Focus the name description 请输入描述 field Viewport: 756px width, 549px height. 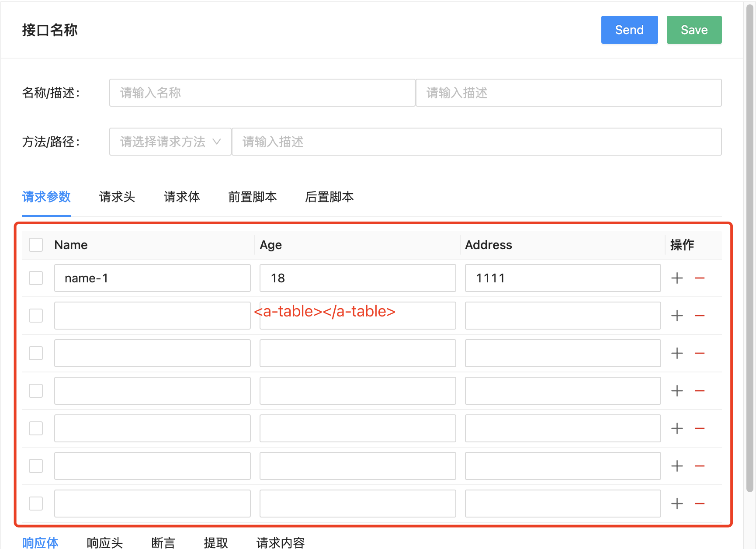(x=569, y=93)
